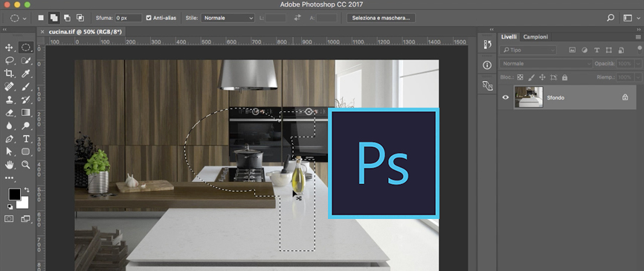The width and height of the screenshot is (644, 271).
Task: Select the Hand tool
Action: [9, 165]
